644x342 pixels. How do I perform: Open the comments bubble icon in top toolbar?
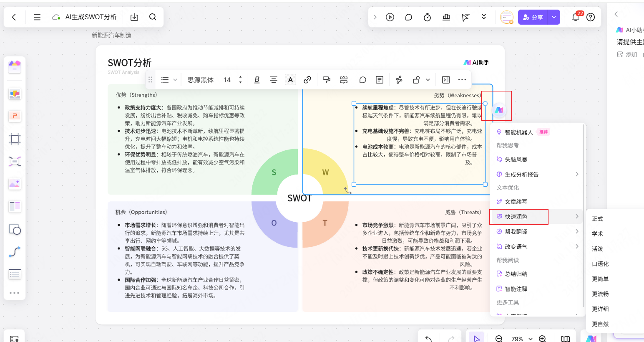click(x=408, y=17)
